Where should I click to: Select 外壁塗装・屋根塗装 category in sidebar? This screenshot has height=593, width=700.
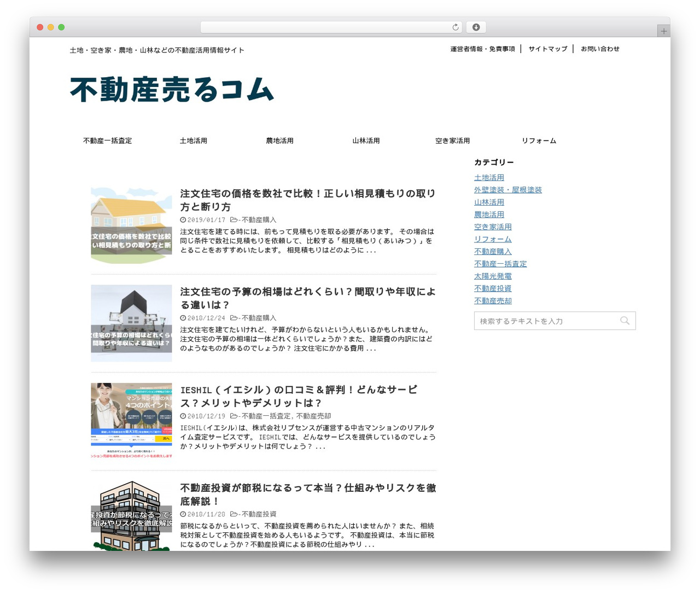pyautogui.click(x=508, y=190)
